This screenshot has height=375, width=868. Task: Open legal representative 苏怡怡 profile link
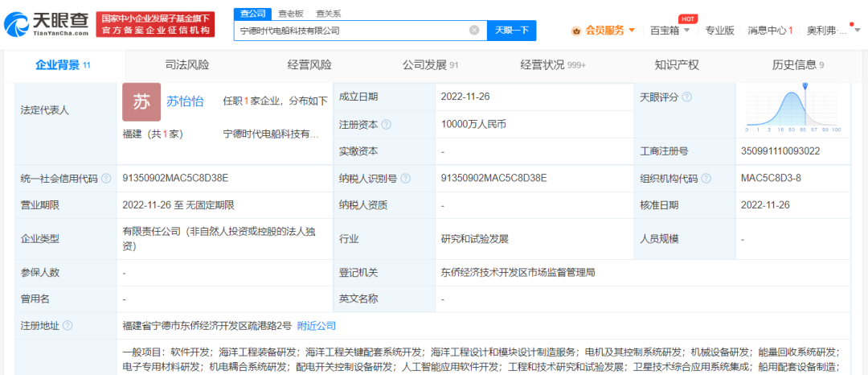tap(185, 101)
